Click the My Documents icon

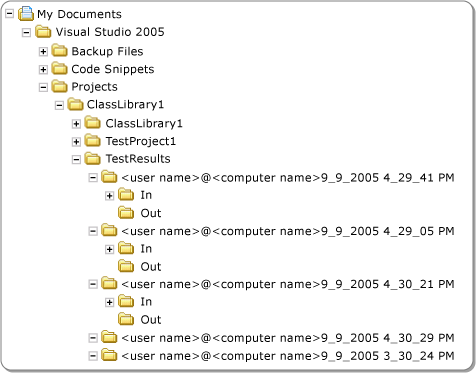(26, 14)
